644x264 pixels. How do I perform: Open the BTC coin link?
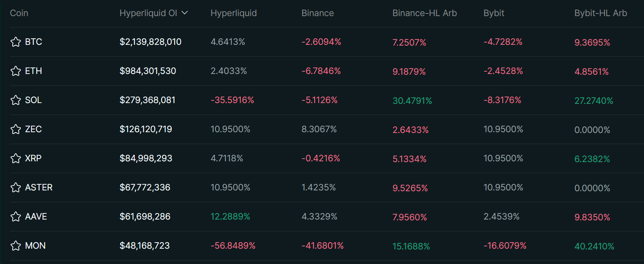point(33,42)
